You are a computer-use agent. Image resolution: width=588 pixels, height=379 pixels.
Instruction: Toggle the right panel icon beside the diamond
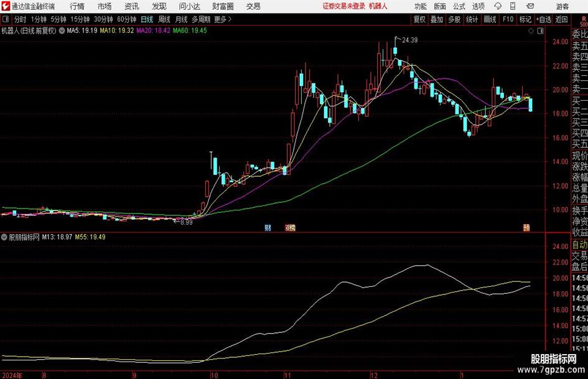[x=540, y=31]
